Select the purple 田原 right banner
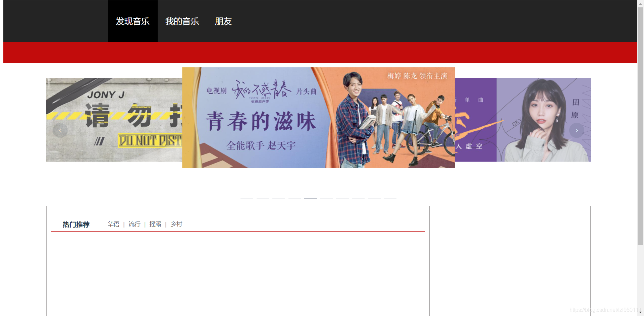644x316 pixels. tap(523, 120)
